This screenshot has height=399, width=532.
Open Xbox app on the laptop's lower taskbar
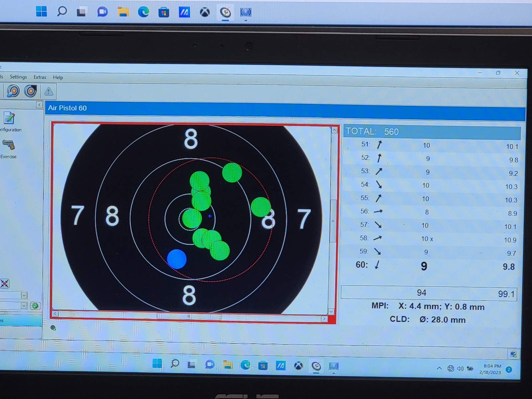(299, 366)
